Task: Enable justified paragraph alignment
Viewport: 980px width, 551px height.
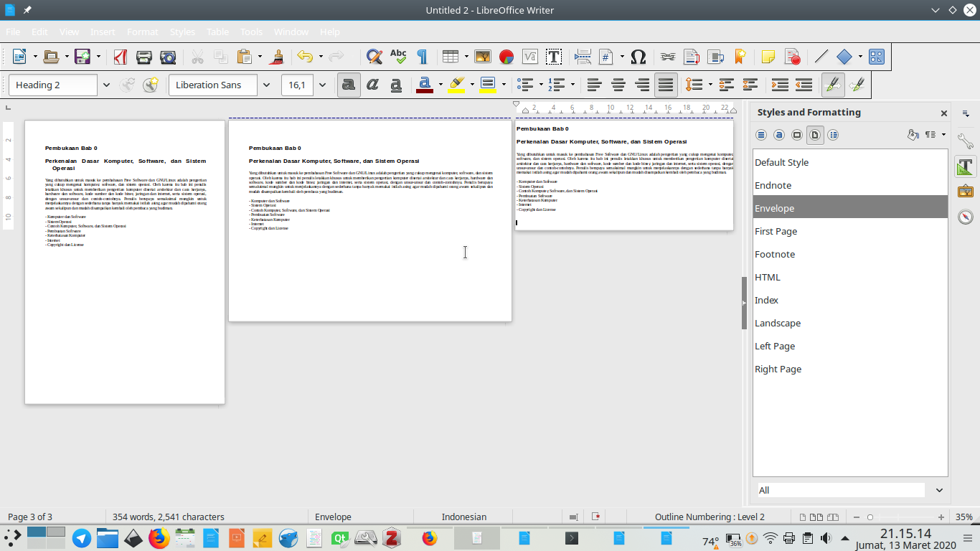Action: (x=666, y=85)
